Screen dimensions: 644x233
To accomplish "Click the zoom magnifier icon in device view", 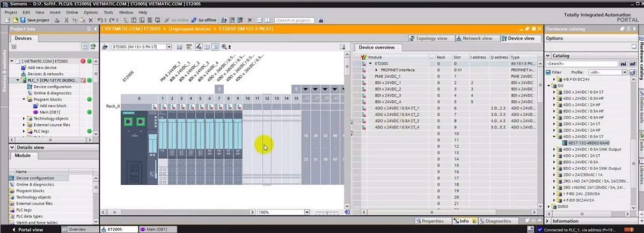I will 224,47.
